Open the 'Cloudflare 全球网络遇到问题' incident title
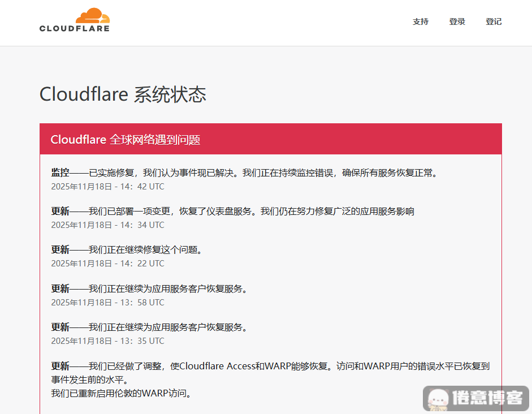Viewport: 532px width, 414px height. [x=126, y=140]
